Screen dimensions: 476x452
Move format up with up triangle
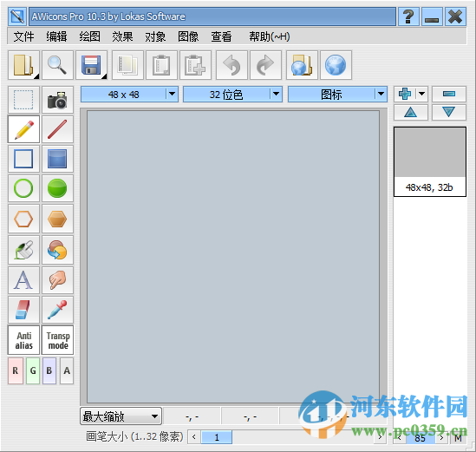coord(411,112)
